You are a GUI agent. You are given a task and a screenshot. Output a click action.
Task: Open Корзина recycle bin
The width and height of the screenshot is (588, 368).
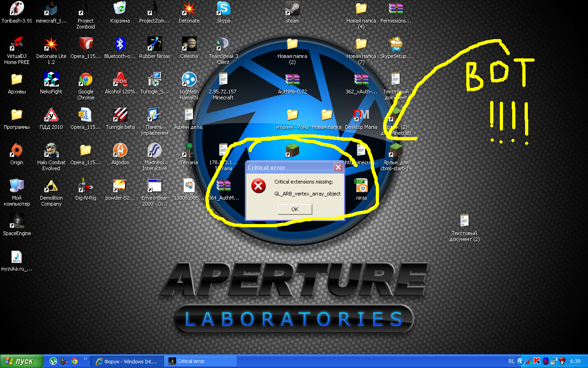coord(120,12)
